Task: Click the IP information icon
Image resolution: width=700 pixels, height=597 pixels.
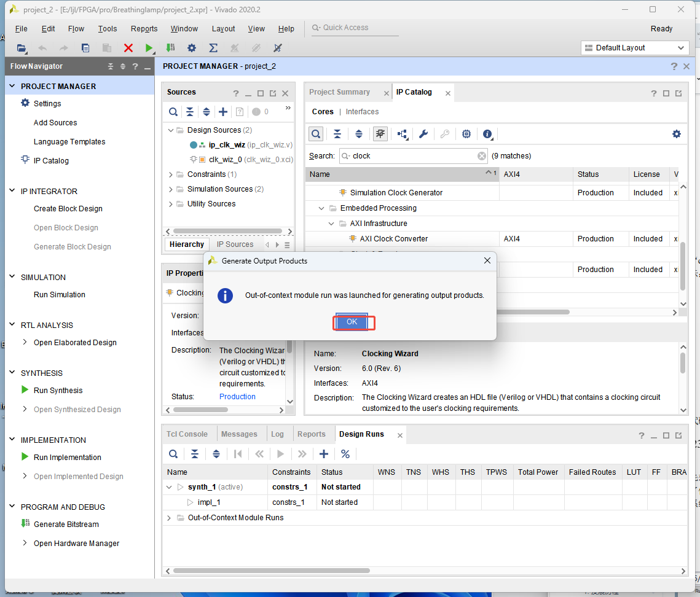Action: tap(487, 134)
